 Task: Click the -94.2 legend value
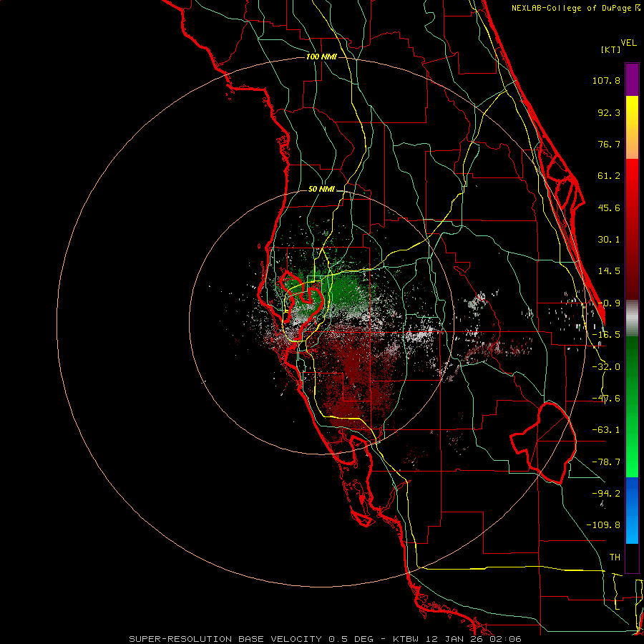[606, 493]
